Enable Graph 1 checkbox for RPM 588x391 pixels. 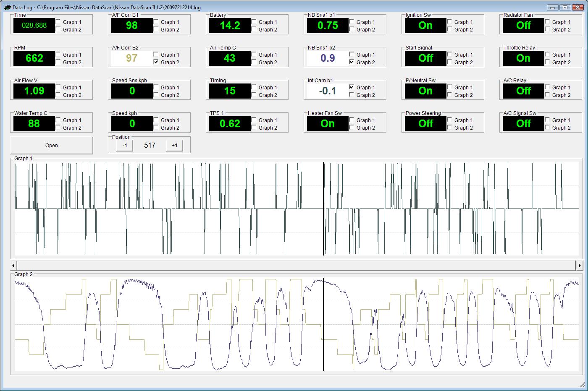pyautogui.click(x=58, y=55)
